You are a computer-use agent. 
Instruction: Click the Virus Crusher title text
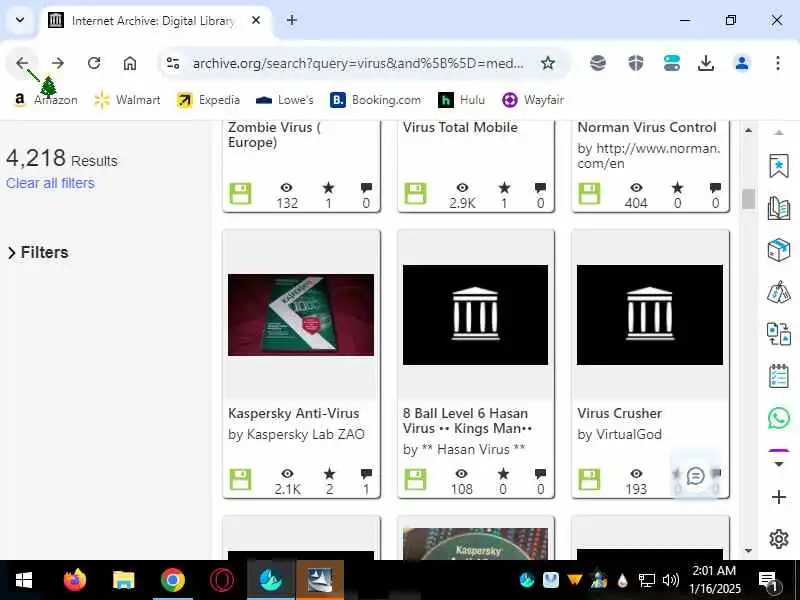(619, 413)
